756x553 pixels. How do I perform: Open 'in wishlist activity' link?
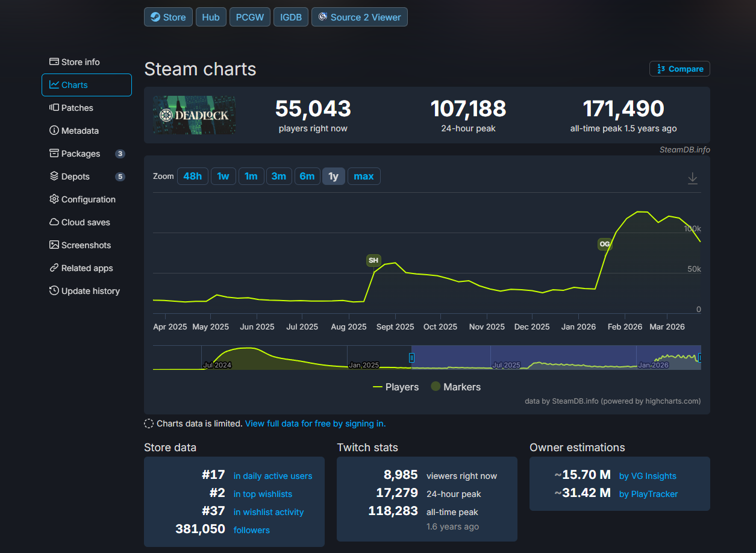tap(269, 512)
